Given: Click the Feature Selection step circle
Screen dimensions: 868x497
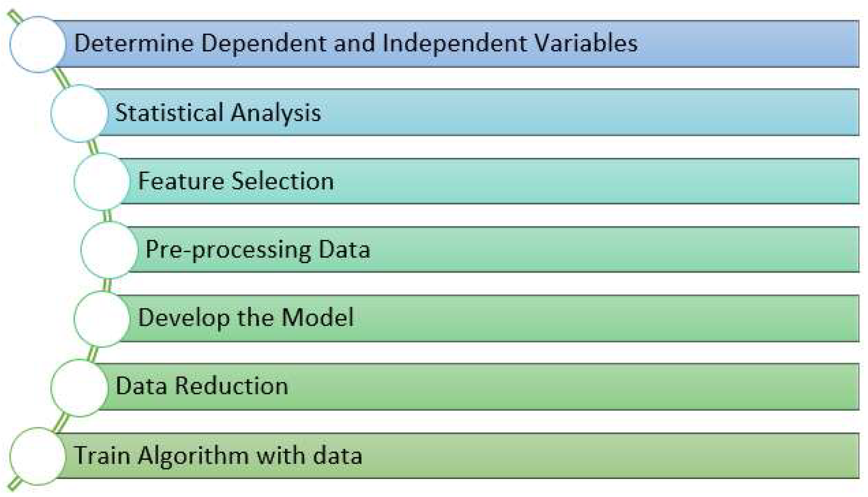Looking at the screenshot, I should tap(101, 181).
